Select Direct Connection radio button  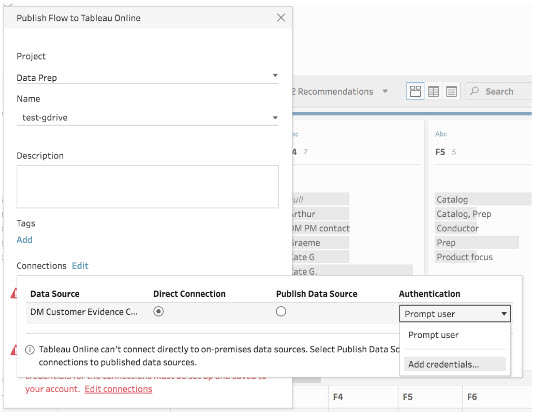click(158, 311)
